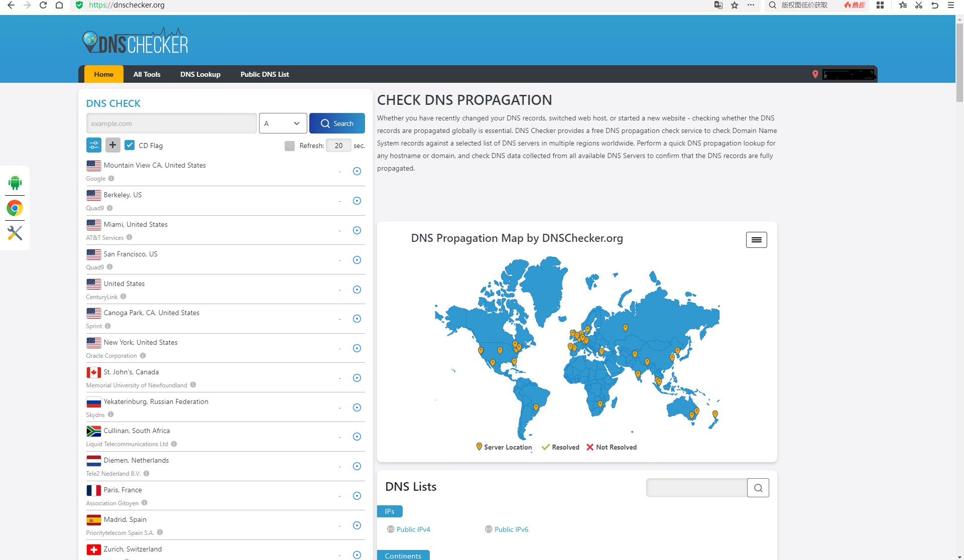
Task: Click the Paris row target circle icon
Action: click(357, 496)
